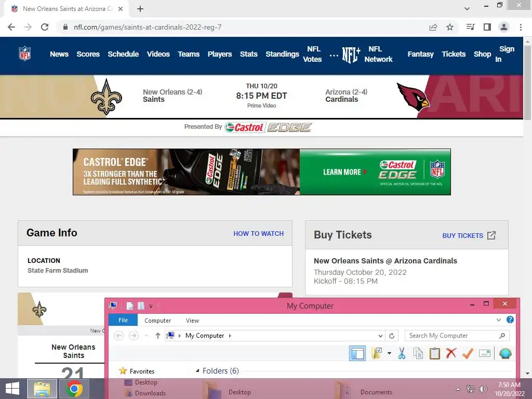Open Chrome profile avatar
Viewport: 532px width, 399px height.
point(504,27)
